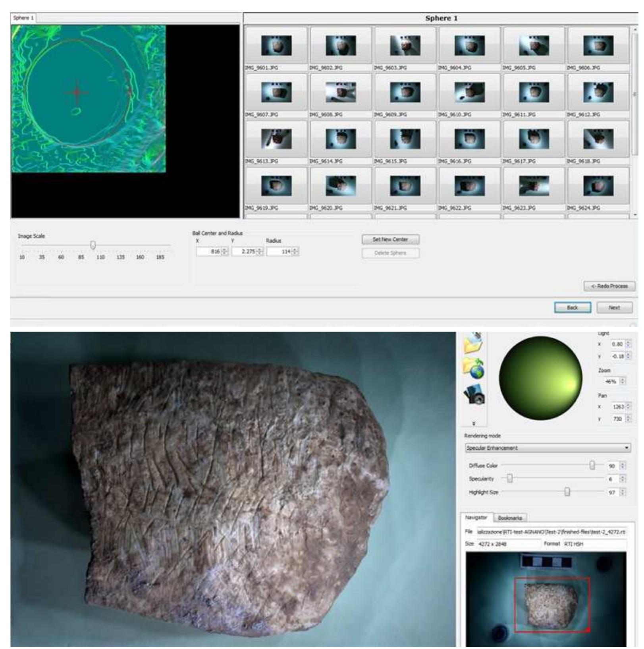Click the Next button
This screenshot has width=644, height=649.
614,307
